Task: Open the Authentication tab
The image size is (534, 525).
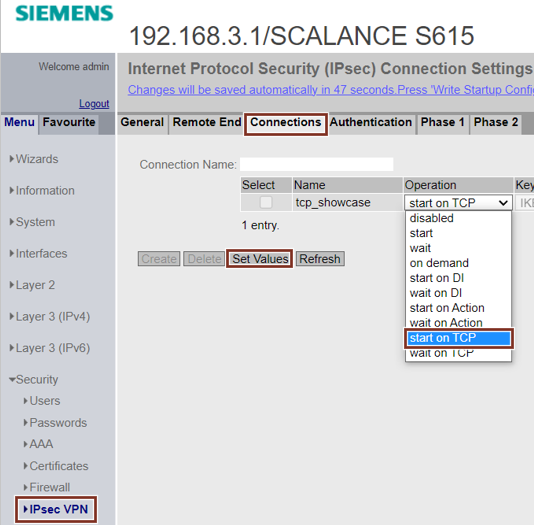Action: coord(371,122)
